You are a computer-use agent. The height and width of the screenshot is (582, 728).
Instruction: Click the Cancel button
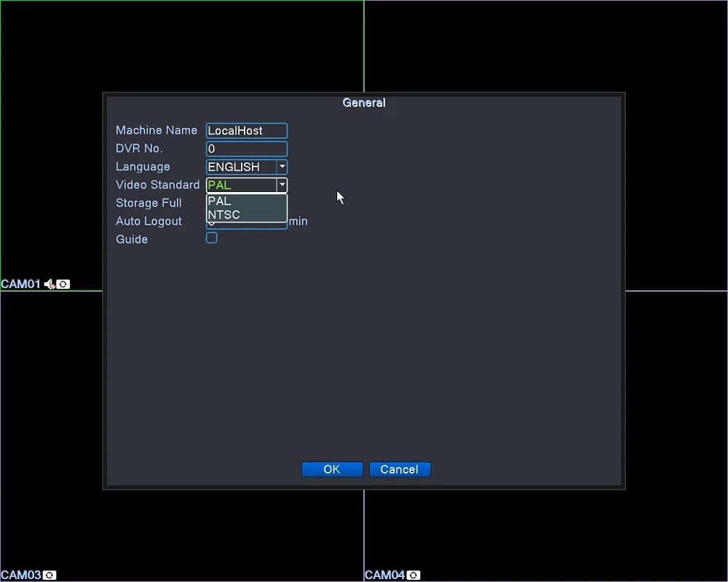[400, 469]
